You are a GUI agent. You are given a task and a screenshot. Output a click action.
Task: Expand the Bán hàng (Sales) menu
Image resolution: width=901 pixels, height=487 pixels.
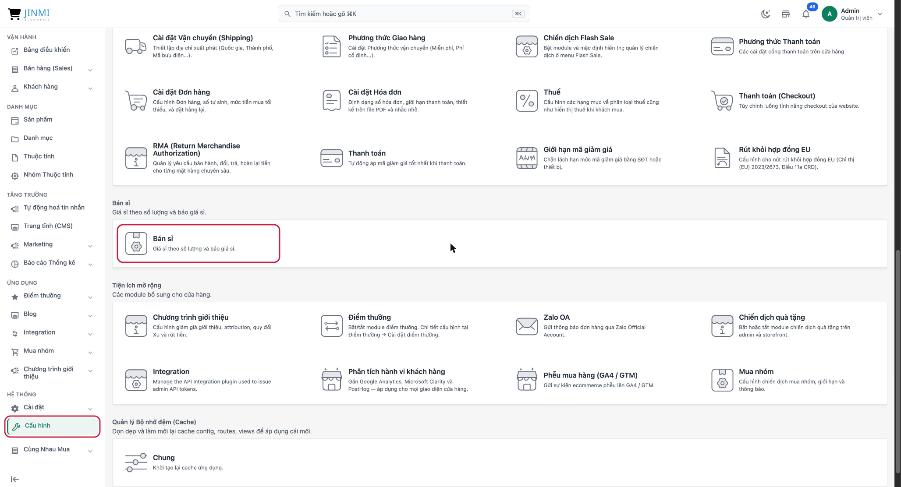(90, 69)
